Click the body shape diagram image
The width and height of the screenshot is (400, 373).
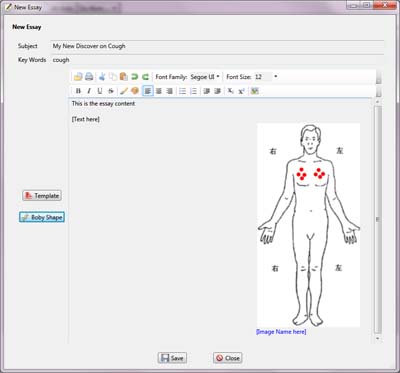pyautogui.click(x=308, y=225)
